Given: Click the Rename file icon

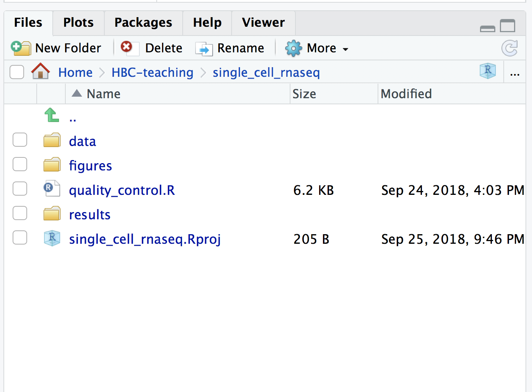Looking at the screenshot, I should 204,49.
